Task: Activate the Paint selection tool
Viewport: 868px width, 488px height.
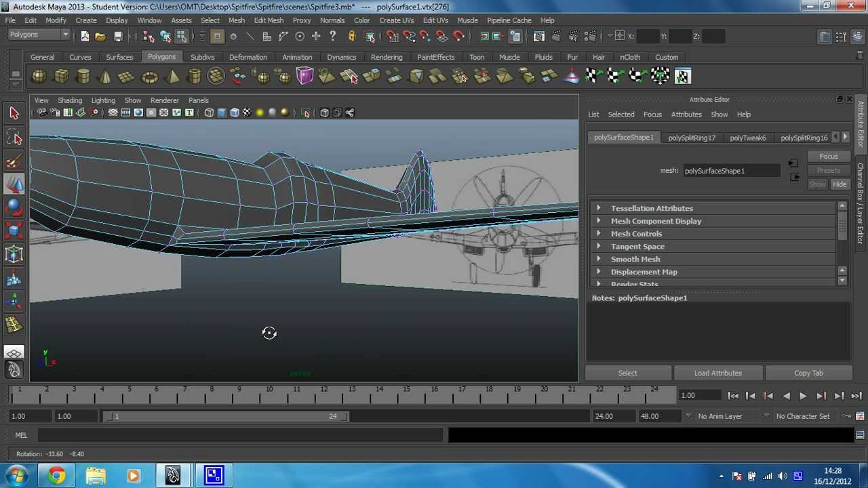Action: point(14,161)
